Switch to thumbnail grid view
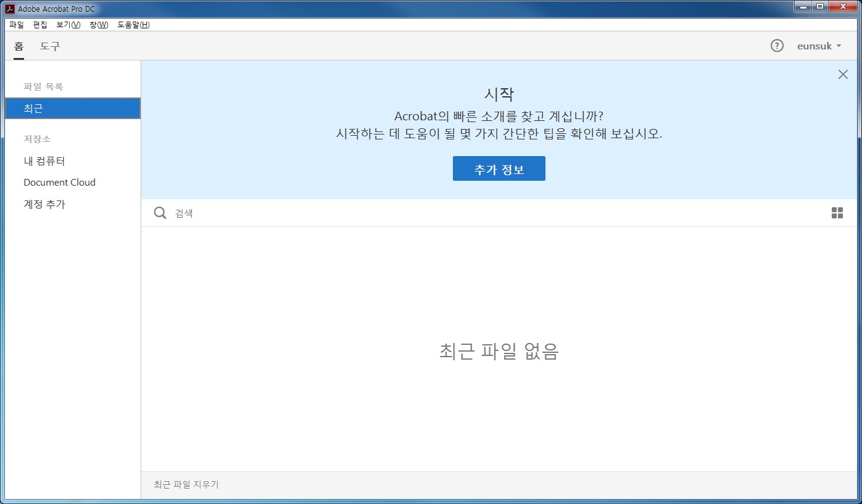 837,213
